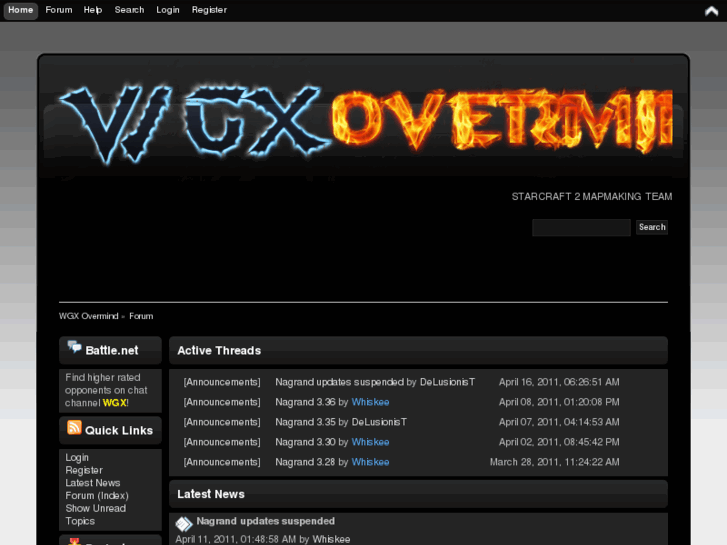
Task: Click the March 28, 2011, 11:24:22 AM timestamp
Action: [x=555, y=462]
